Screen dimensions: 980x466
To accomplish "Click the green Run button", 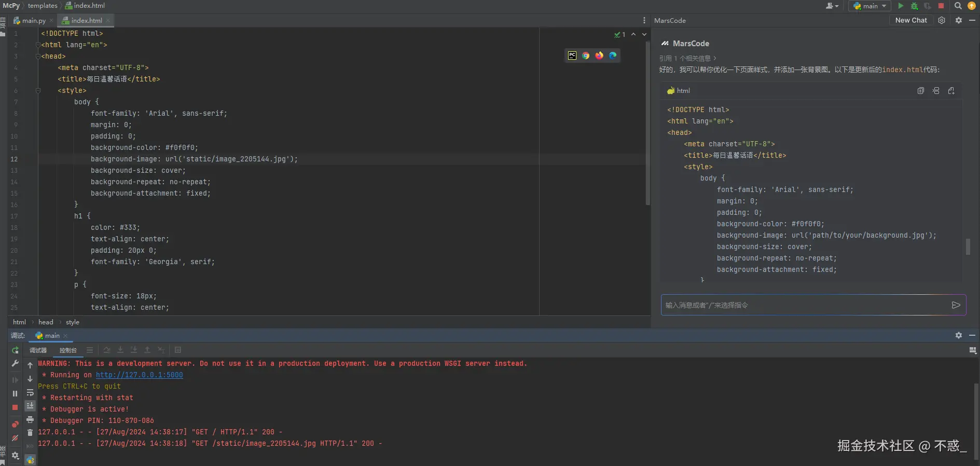I will (x=901, y=6).
